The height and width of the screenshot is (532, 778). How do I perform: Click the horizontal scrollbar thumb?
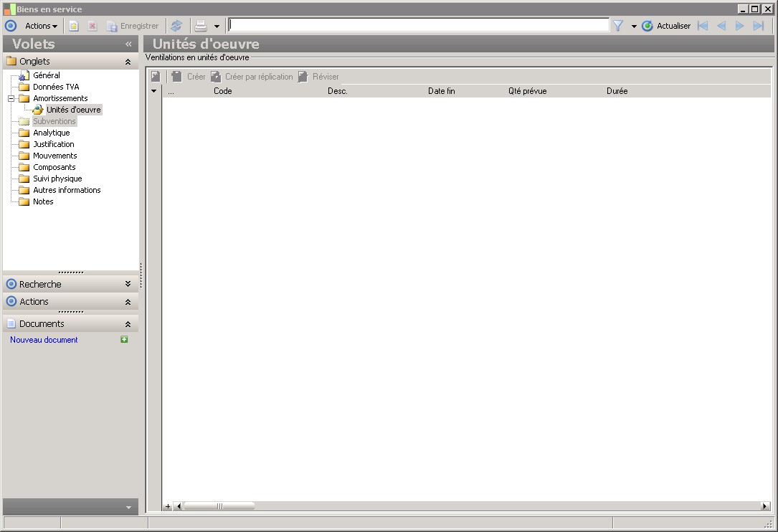[x=219, y=506]
